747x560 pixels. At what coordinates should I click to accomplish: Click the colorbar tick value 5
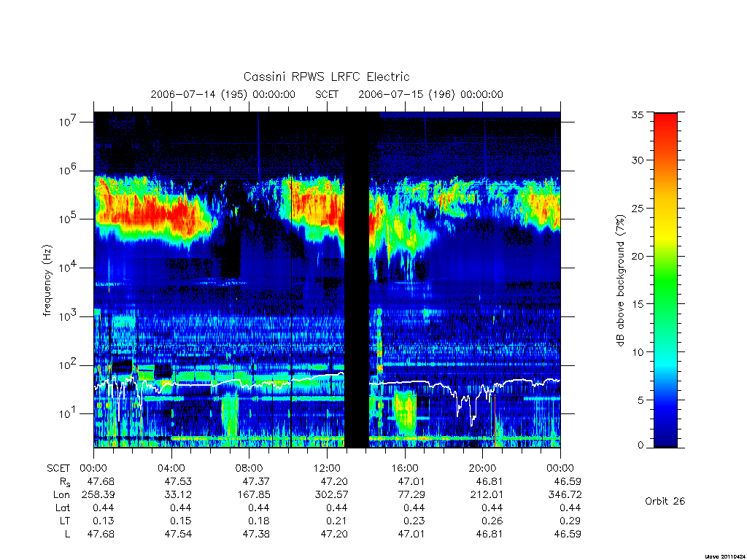pos(640,400)
